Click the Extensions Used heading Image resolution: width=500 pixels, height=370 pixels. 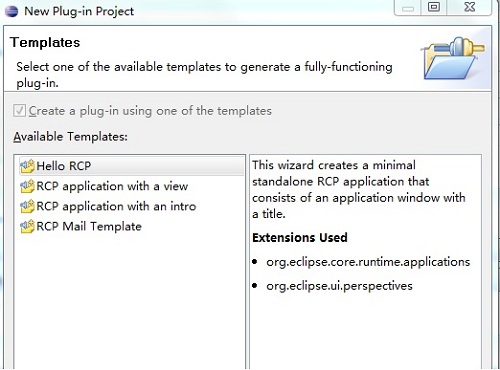pyautogui.click(x=300, y=238)
